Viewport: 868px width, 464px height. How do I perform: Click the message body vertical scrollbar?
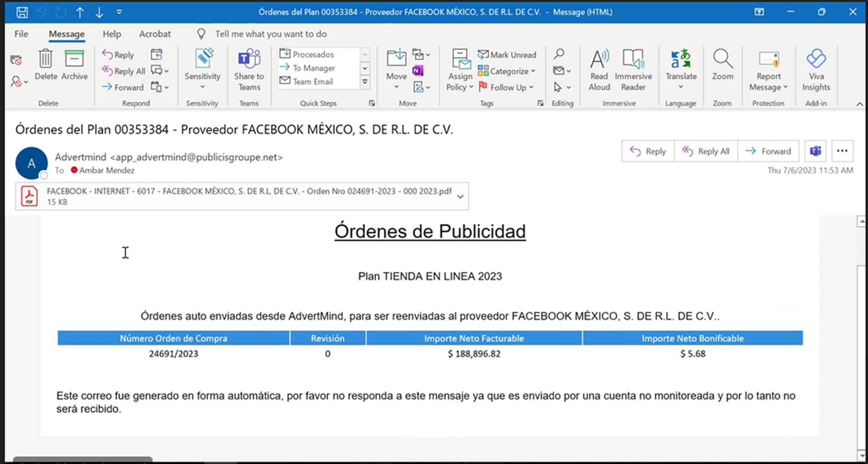pos(861,357)
